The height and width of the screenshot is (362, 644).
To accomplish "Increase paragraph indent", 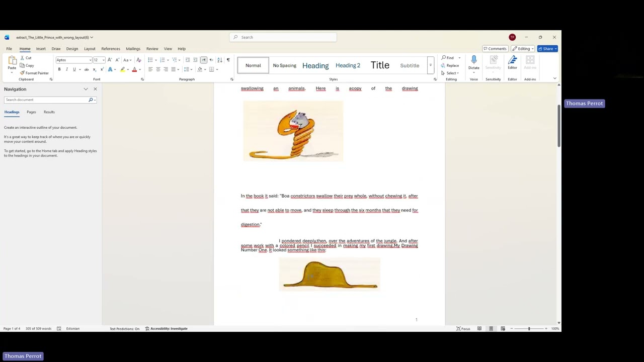I will pyautogui.click(x=195, y=60).
